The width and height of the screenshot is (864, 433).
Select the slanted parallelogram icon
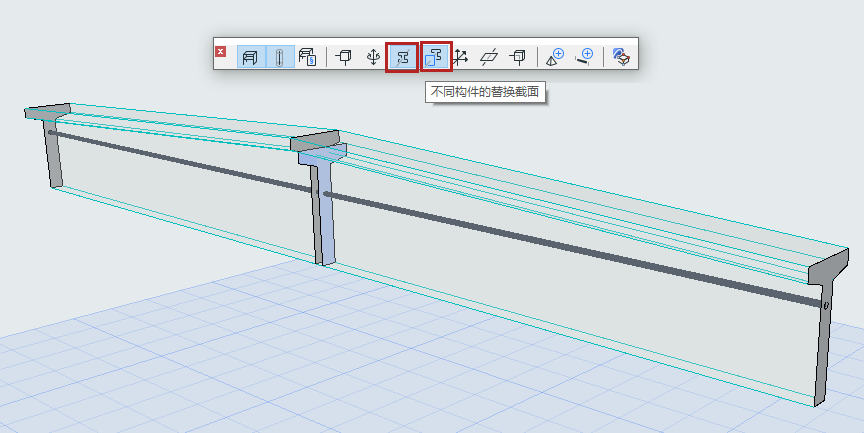coord(489,57)
